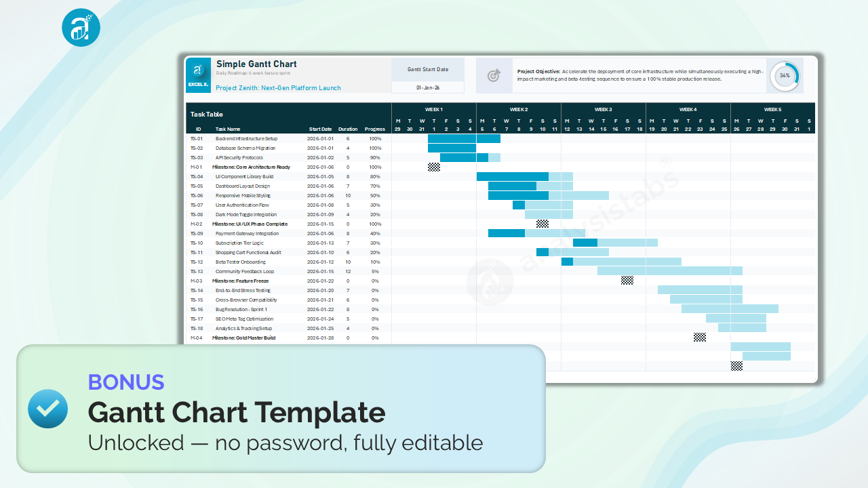Screen dimensions: 868x488
Task: Click the TS-02 Database Schema Migration bar
Action: [452, 148]
